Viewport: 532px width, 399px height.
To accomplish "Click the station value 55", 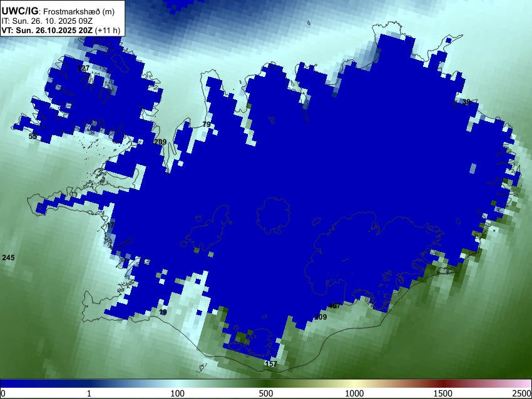I will point(33,136).
